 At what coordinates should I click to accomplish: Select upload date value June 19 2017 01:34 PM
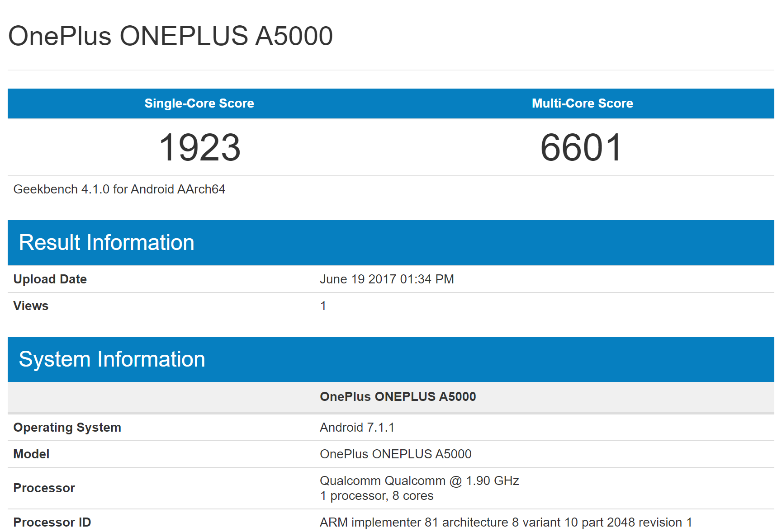387,279
